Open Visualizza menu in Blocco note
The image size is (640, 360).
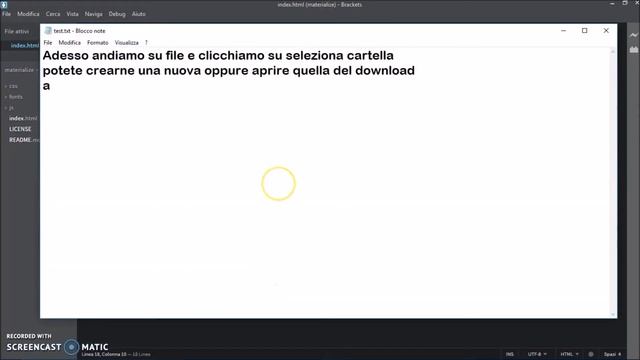point(127,42)
